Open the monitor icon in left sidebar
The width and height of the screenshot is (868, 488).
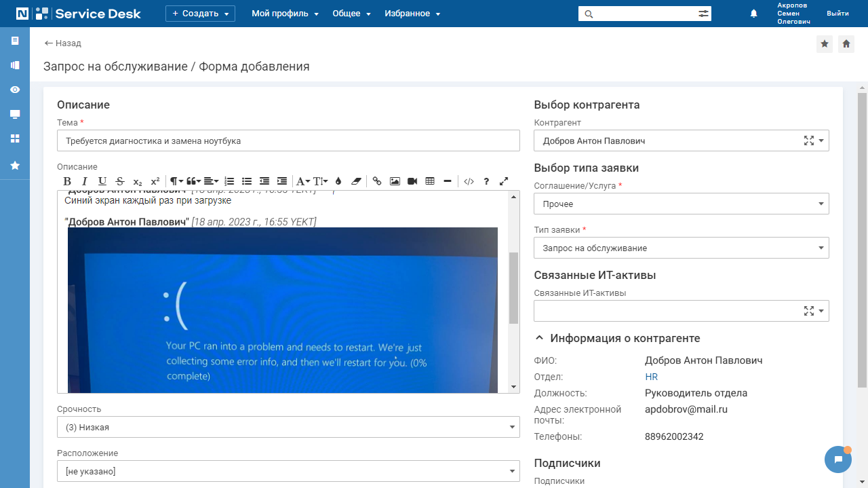click(x=15, y=114)
